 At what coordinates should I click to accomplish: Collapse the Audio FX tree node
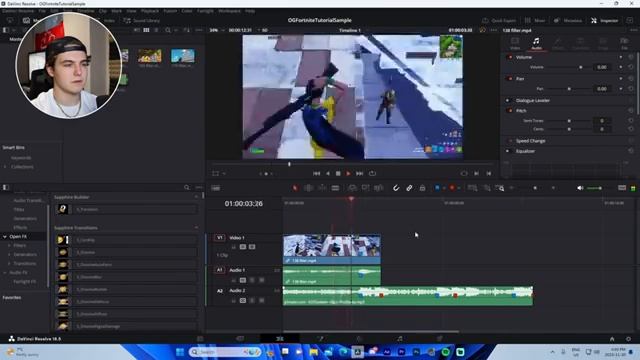pos(5,272)
